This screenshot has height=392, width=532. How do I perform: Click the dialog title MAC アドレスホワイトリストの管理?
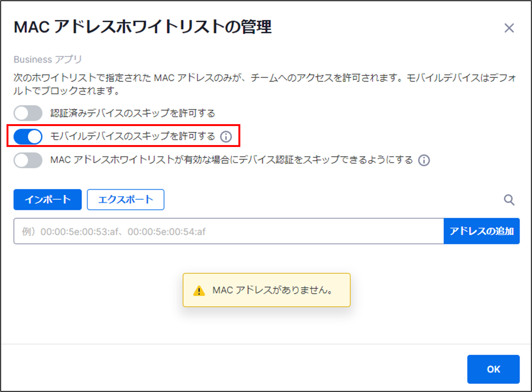(142, 27)
